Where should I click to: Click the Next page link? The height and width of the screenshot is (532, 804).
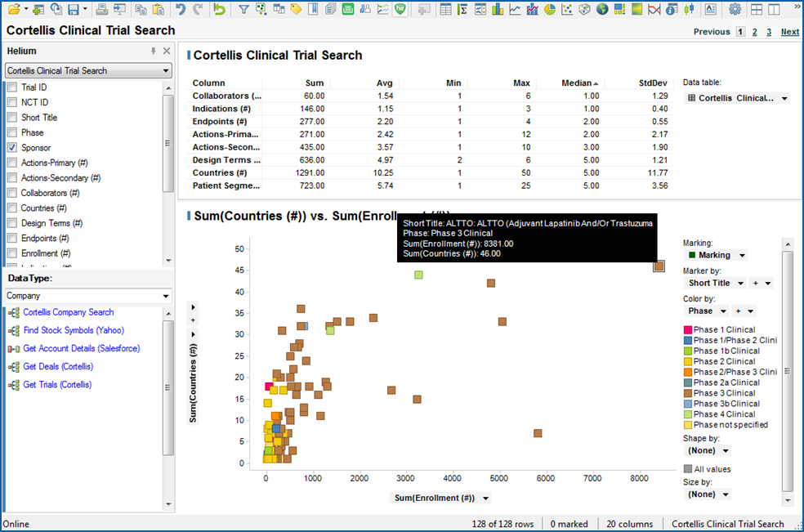[x=789, y=32]
